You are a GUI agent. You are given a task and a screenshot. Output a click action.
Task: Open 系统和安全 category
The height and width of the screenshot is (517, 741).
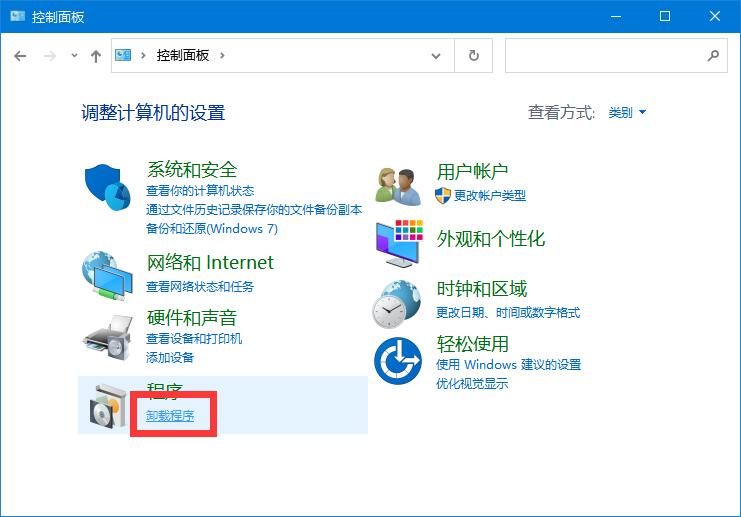[192, 170]
